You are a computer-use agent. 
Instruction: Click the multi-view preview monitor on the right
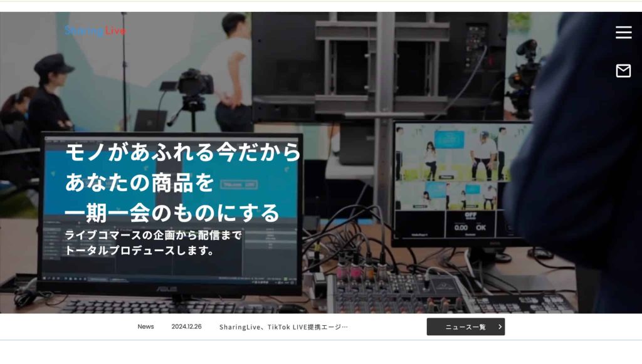(461, 182)
